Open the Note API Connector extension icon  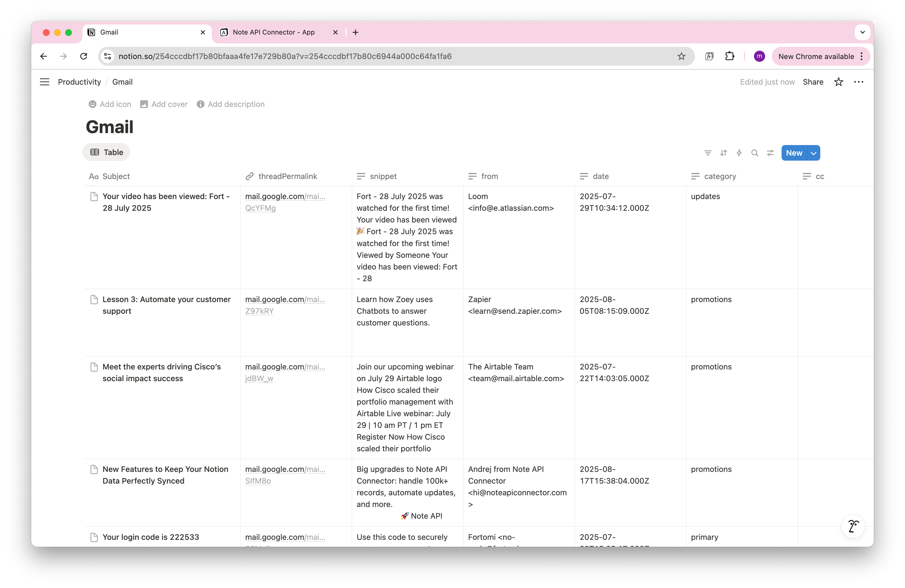[x=709, y=56]
